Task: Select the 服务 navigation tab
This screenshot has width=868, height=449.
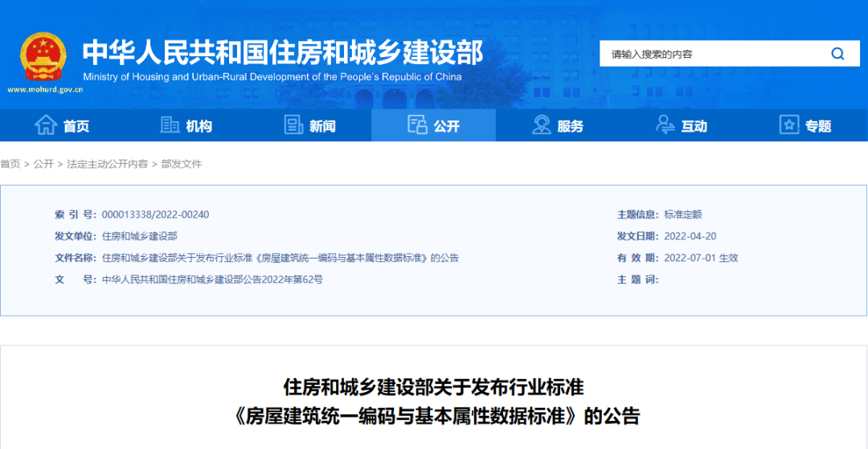Action: pyautogui.click(x=570, y=126)
